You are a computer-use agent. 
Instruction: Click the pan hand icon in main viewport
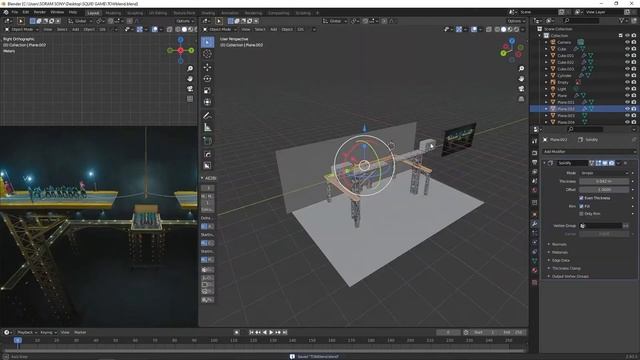pos(521,79)
